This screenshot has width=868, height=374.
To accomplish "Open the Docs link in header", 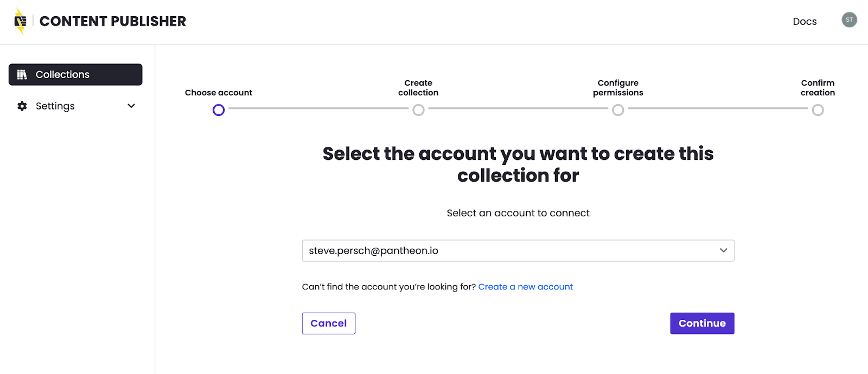I will tap(805, 22).
